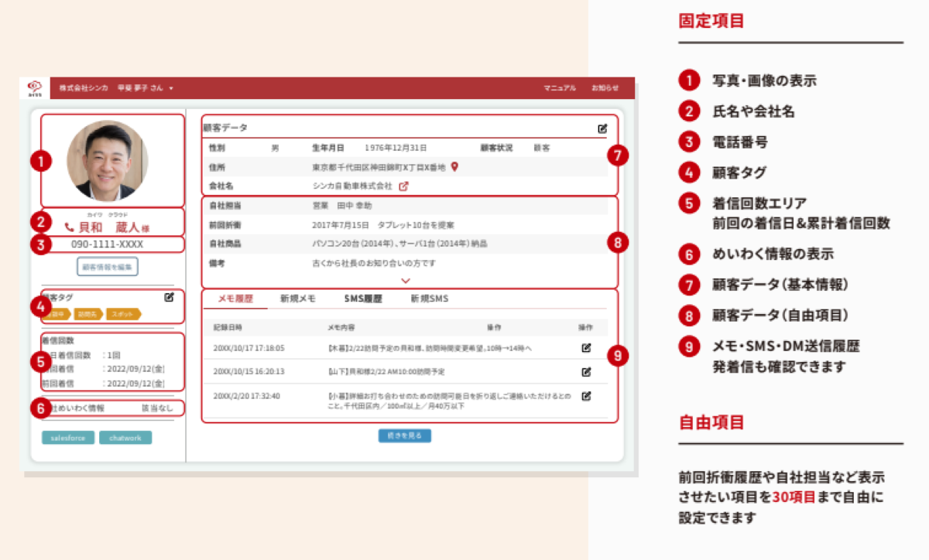Open external link icon beside シンカ自動車株式会社
929x560 pixels.
pos(403,186)
